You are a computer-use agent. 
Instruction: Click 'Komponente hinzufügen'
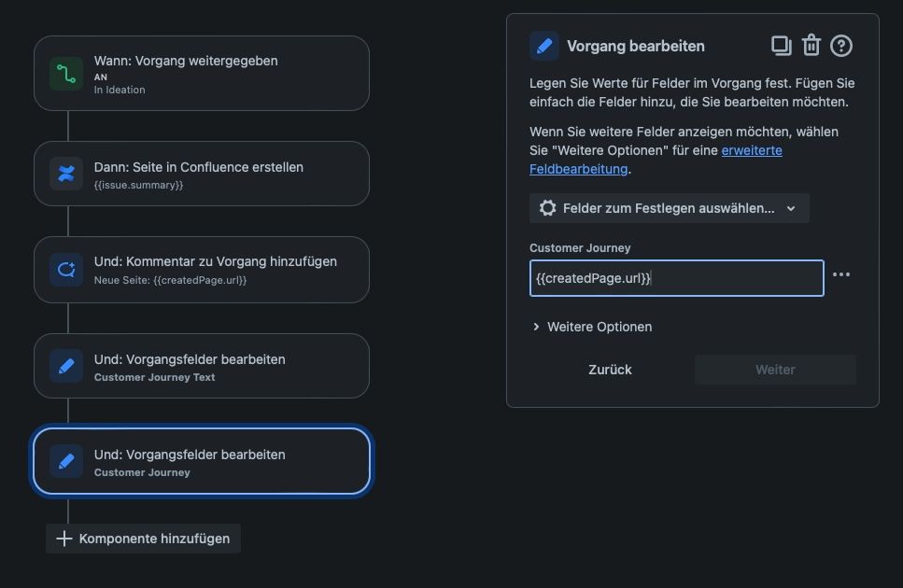[x=142, y=539]
